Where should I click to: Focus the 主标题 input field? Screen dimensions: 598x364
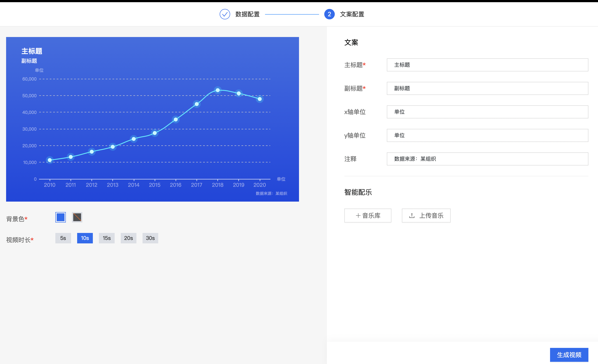(x=487, y=65)
